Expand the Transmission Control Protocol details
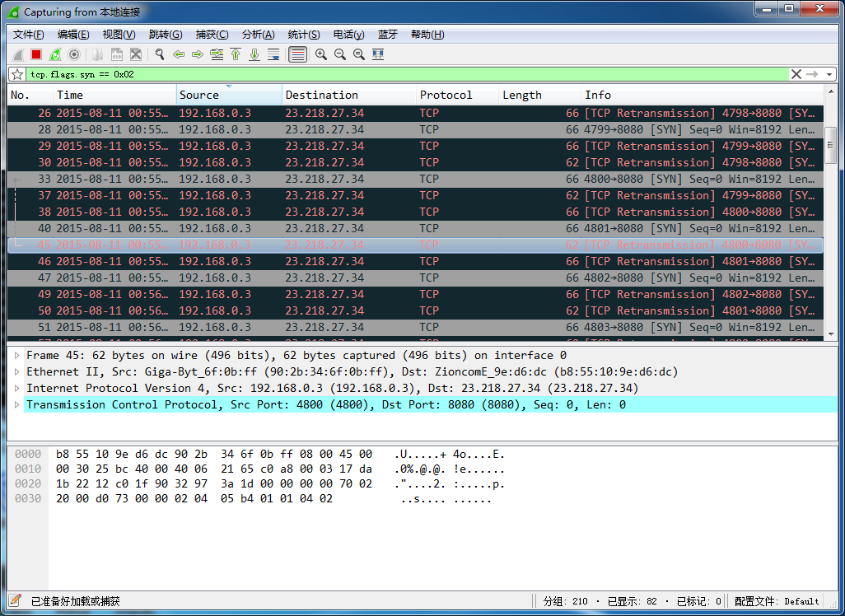845x616 pixels. (17, 405)
